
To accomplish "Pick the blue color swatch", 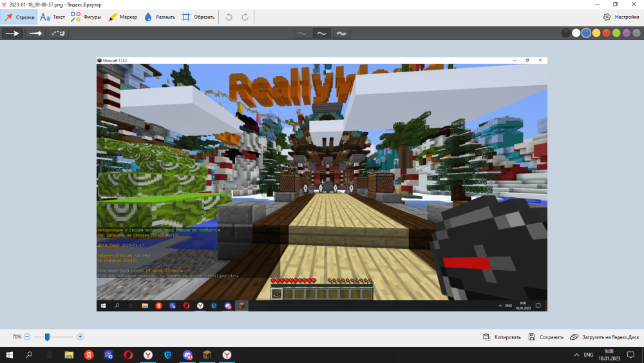I will [x=586, y=34].
